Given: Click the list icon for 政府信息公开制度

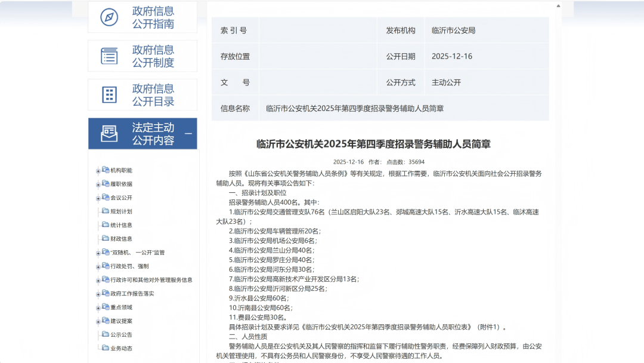Looking at the screenshot, I should point(109,56).
